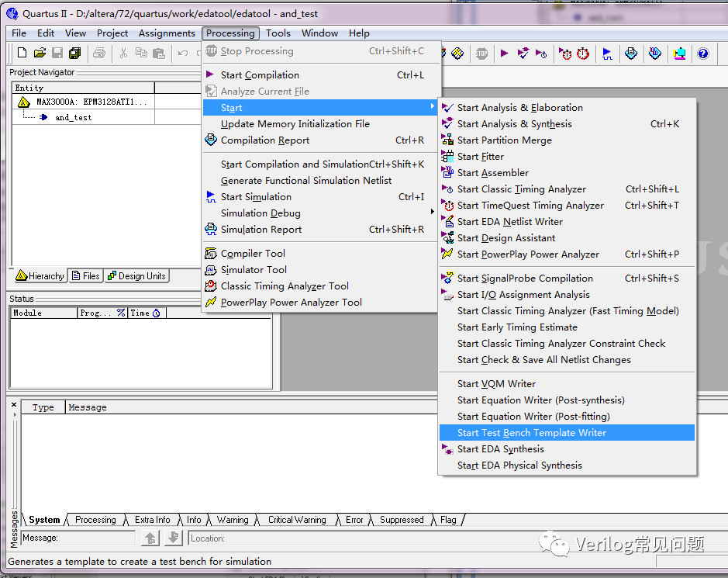The width and height of the screenshot is (728, 578).
Task: Click previous message up arrow button
Action: (150, 538)
